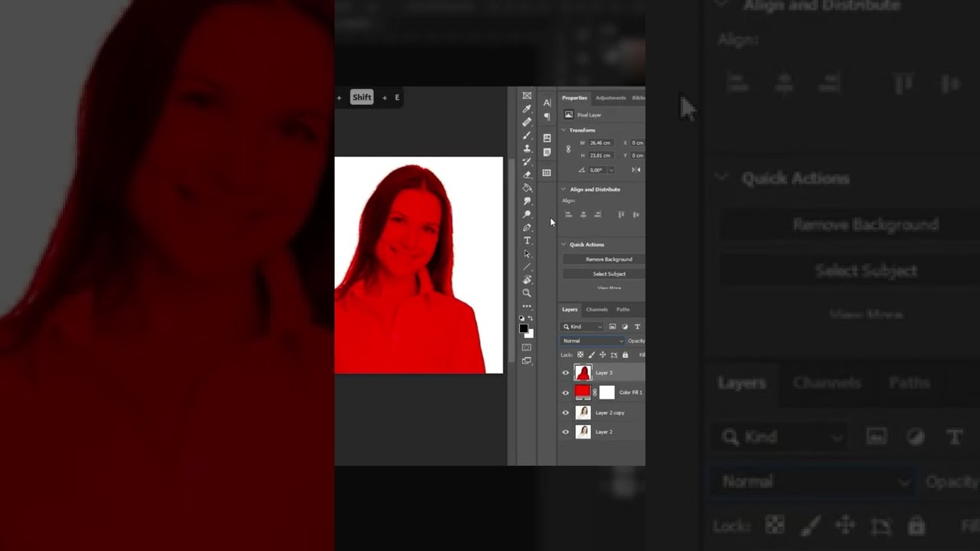Click the width field 26,46 cm
The height and width of the screenshot is (551, 980).
(601, 143)
